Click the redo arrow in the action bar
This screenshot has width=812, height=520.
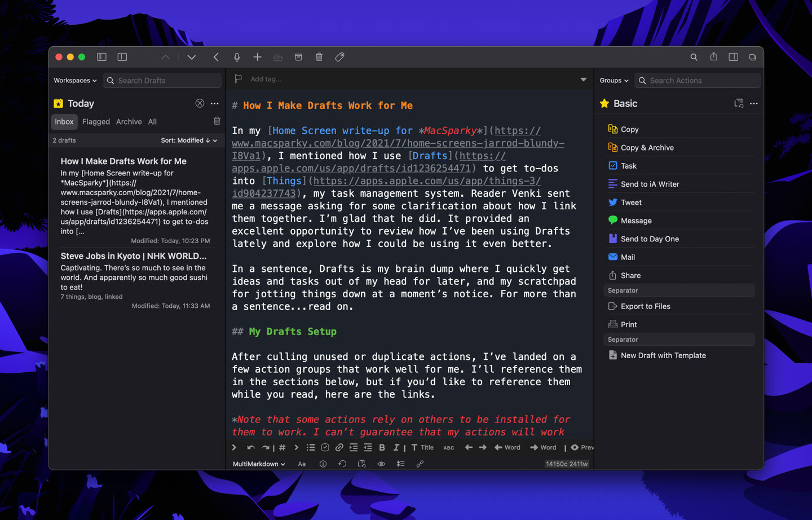(x=265, y=447)
